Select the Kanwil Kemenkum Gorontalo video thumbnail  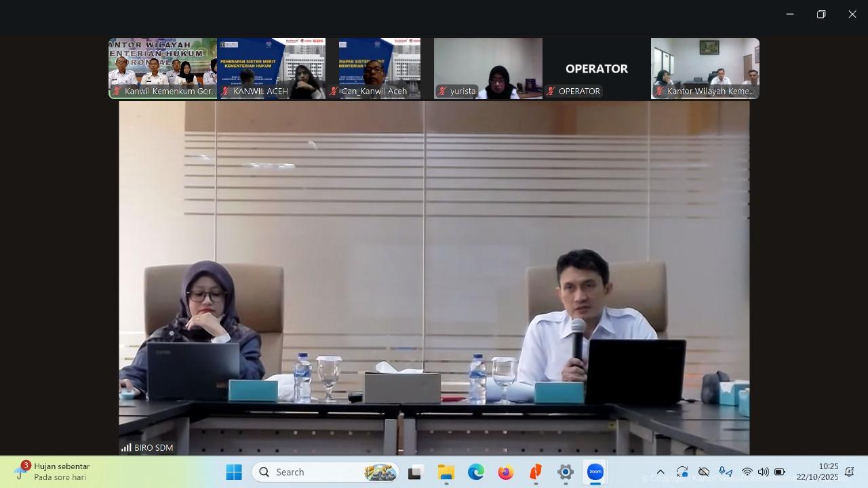click(163, 68)
